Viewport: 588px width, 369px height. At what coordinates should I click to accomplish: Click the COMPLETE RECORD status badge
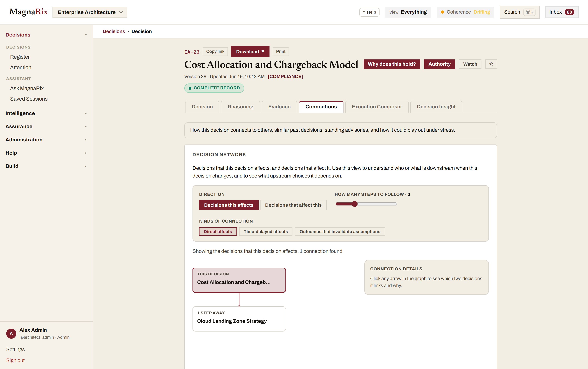coord(214,88)
